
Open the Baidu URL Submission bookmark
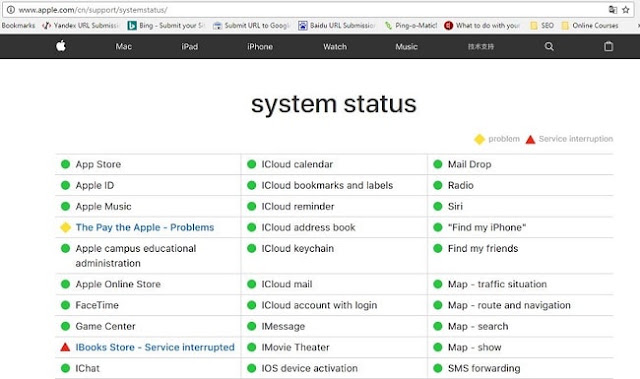tap(336, 25)
